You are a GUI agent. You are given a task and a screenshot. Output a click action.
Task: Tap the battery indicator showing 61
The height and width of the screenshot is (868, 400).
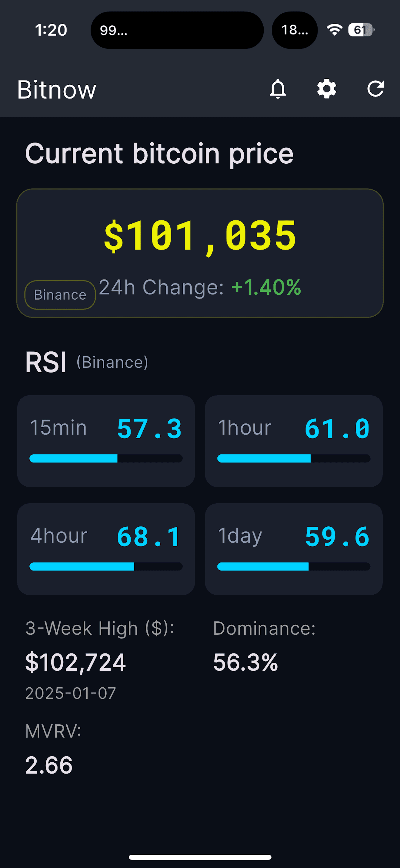[361, 30]
